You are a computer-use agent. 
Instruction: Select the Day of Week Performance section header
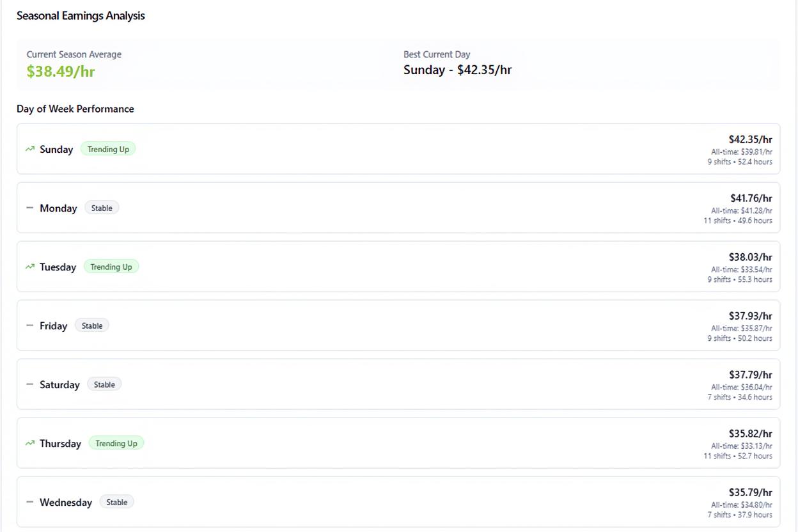click(75, 109)
